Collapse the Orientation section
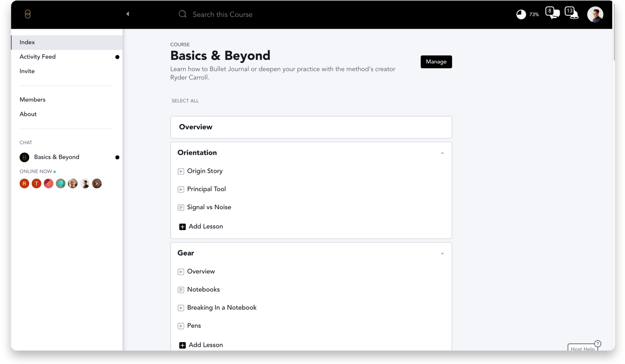Screen dimensions: 625x364 (x=442, y=153)
